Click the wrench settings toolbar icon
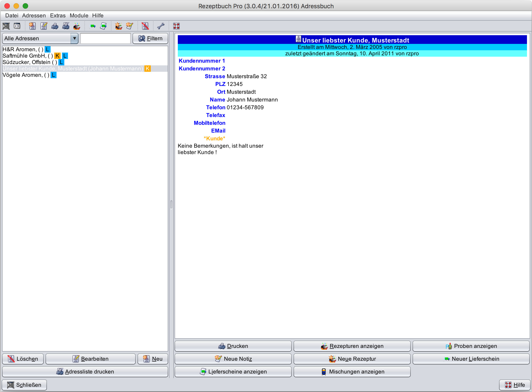532x392 pixels. (161, 26)
